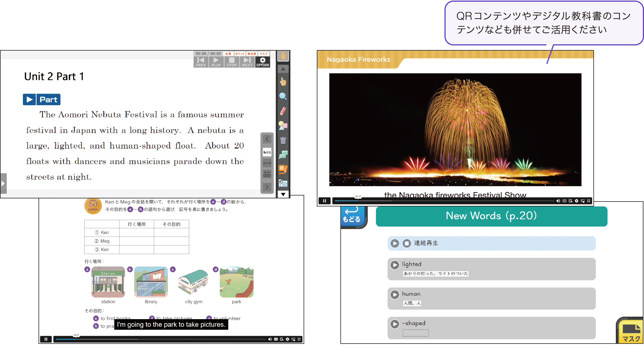Click the trash can delete icon
The image size is (644, 345).
click(x=283, y=140)
